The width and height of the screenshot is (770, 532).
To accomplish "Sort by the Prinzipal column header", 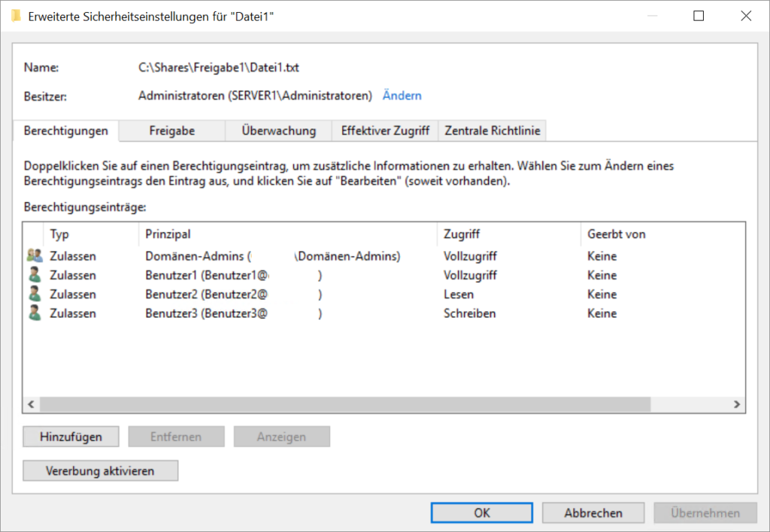I will (286, 234).
